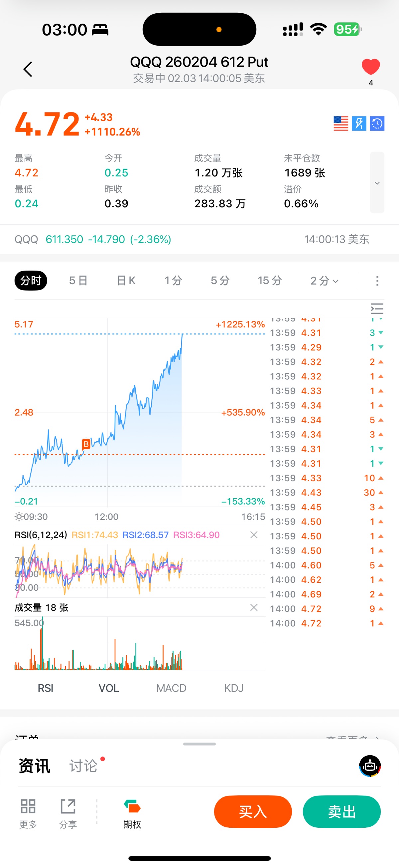Screen dimensions: 399x868
Task: Tap the blue clock history icon
Action: tap(377, 124)
